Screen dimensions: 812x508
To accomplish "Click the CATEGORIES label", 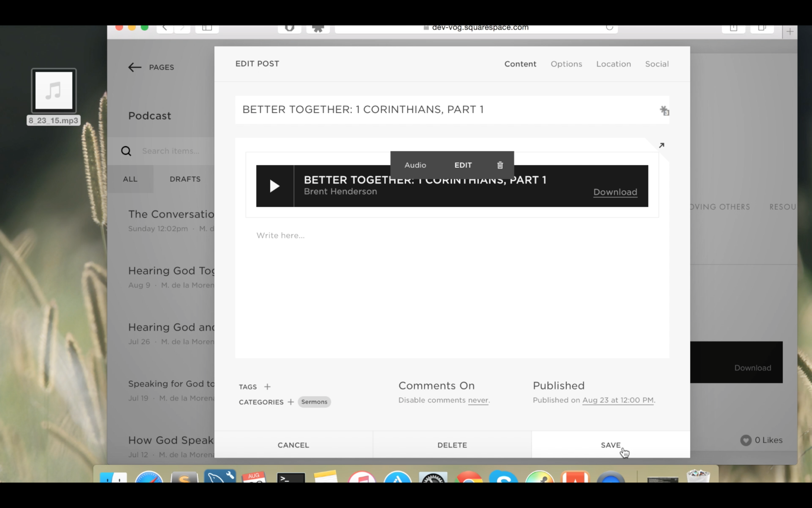I will pyautogui.click(x=261, y=402).
